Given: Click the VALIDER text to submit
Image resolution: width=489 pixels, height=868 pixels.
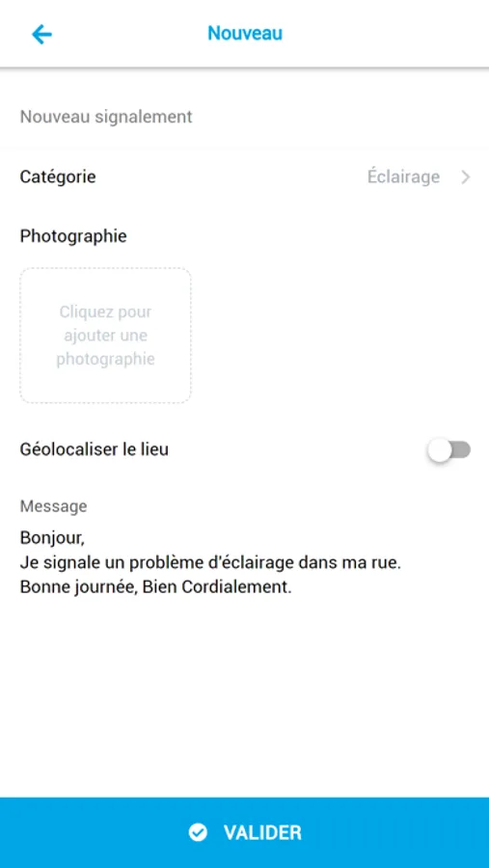Looking at the screenshot, I should pos(262,832).
